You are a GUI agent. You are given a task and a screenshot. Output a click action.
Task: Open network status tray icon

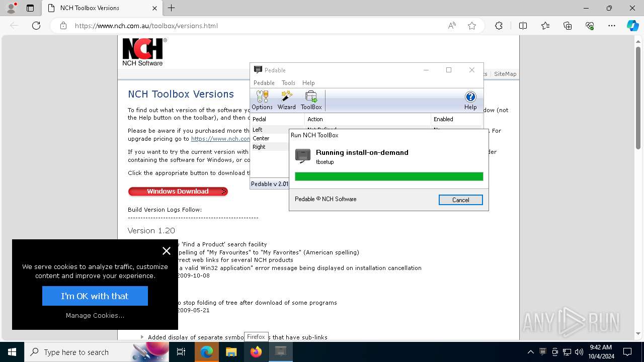[x=567, y=352]
